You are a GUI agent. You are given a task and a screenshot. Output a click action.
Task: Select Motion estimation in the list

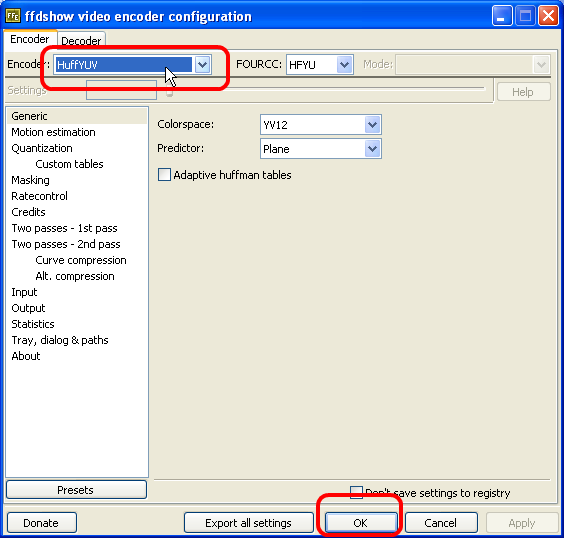[54, 132]
